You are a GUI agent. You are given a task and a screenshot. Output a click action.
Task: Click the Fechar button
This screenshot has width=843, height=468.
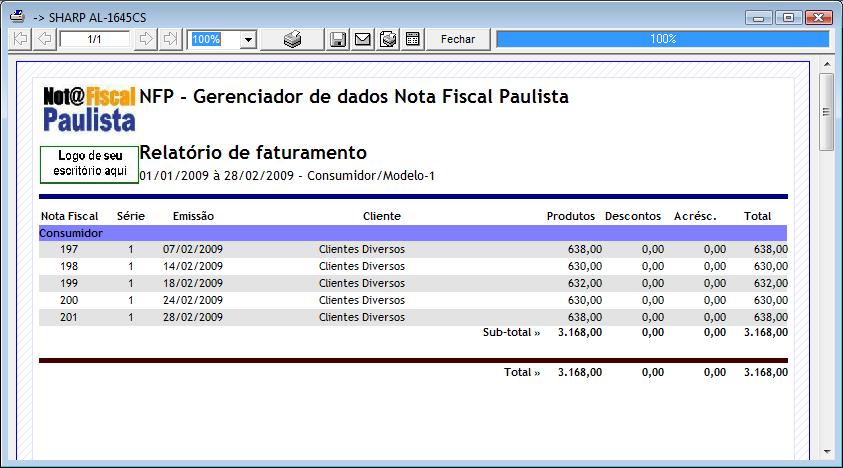click(458, 39)
